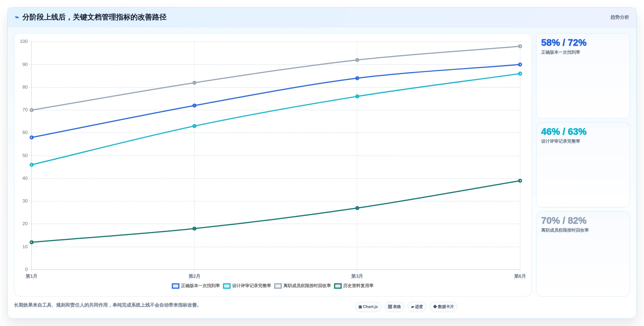Screen dimensions: 644x326
Task: Click the cyan legend swatch for 设计评审记录完整率
Action: click(227, 286)
